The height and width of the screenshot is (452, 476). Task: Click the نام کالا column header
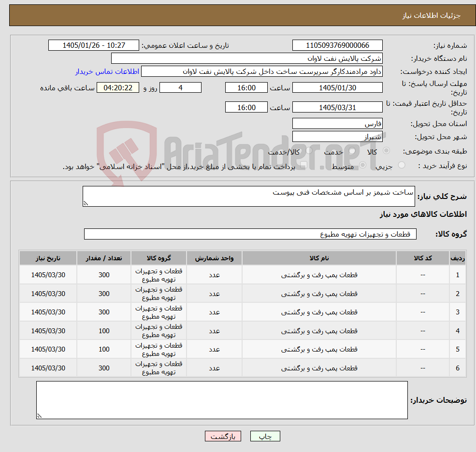tap(319, 258)
